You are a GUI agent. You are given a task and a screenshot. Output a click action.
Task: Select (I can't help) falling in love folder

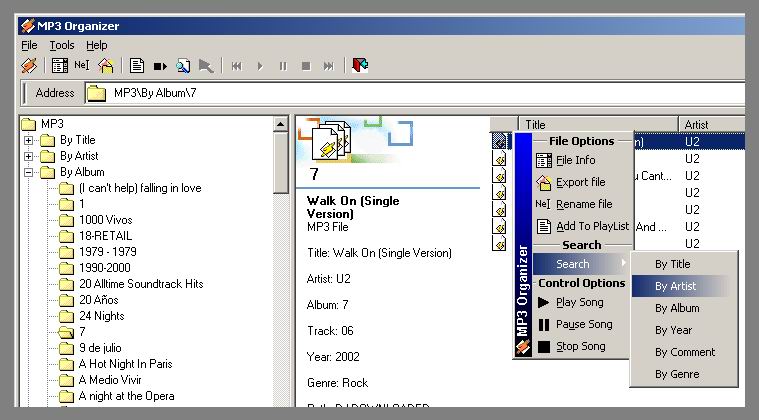point(130,188)
